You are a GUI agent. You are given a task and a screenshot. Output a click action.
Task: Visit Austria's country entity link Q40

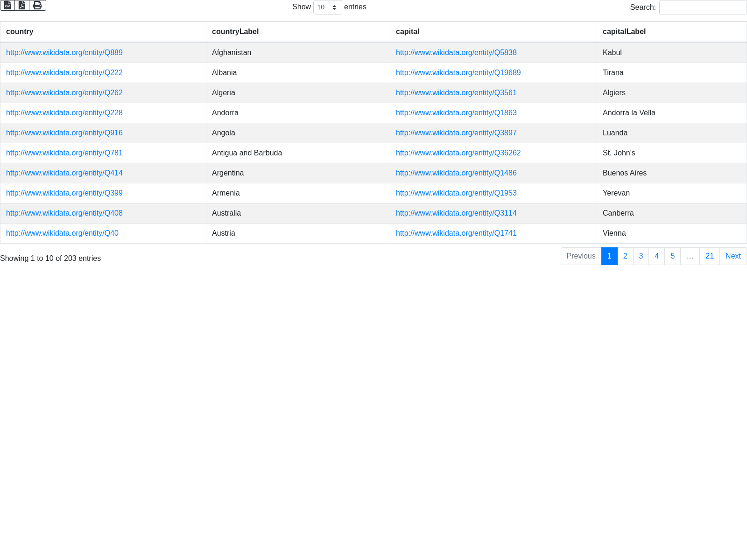[x=62, y=233]
